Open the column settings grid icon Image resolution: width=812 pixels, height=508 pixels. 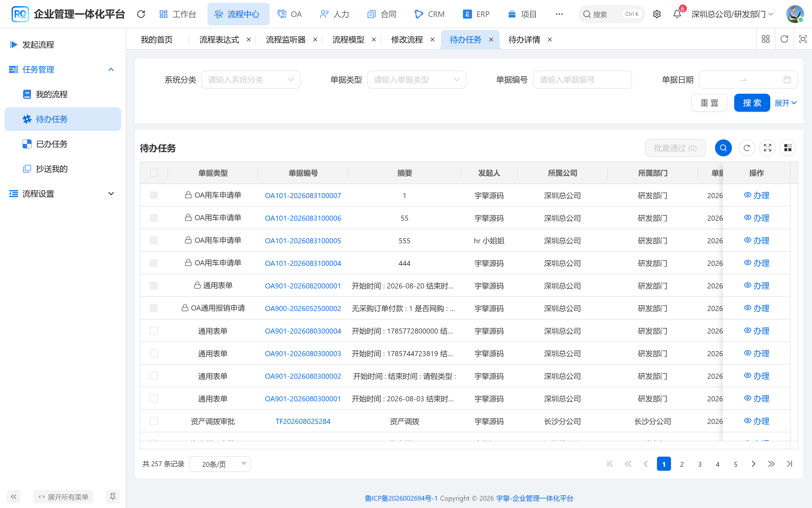tap(787, 148)
